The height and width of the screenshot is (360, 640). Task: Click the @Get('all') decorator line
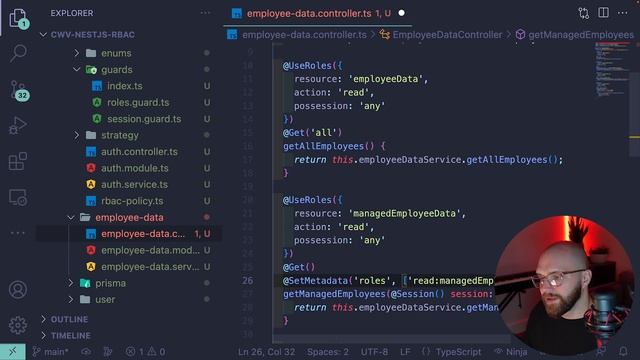312,133
